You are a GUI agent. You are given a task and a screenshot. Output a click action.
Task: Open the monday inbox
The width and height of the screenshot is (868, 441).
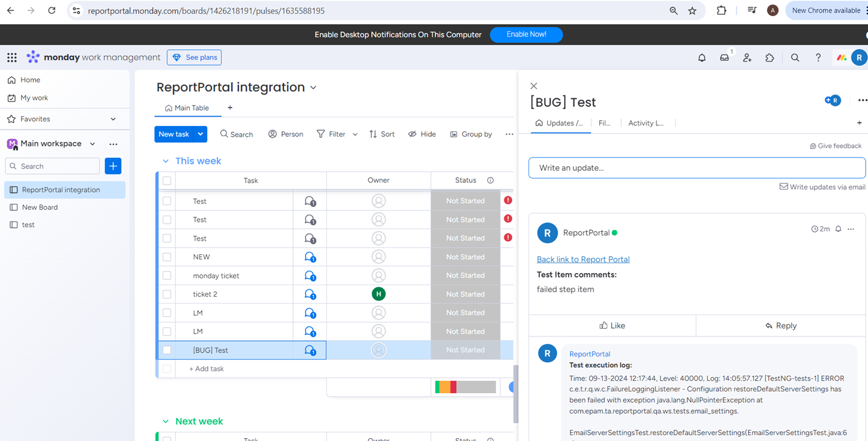point(724,57)
